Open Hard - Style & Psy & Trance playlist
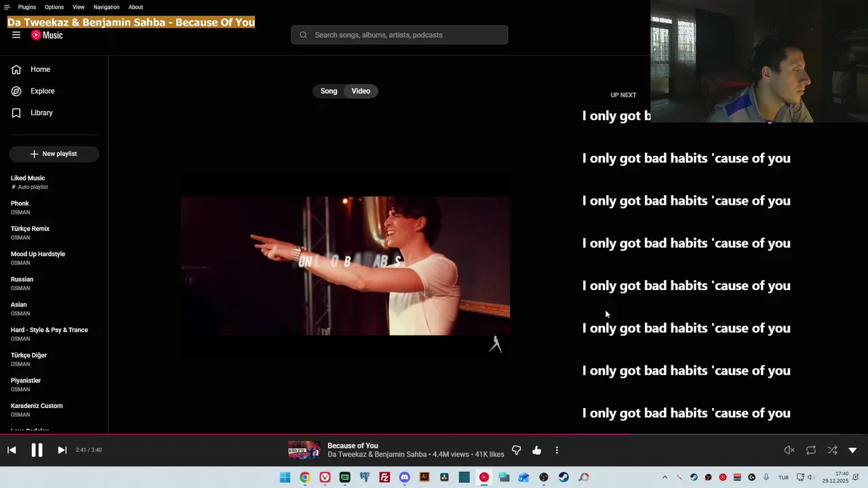This screenshot has width=868, height=488. (x=54, y=333)
